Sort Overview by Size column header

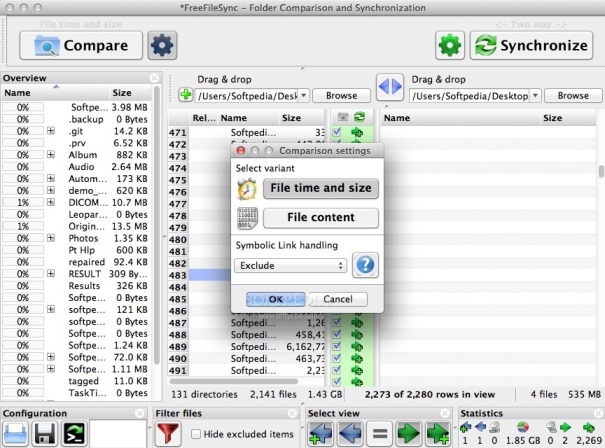click(x=130, y=93)
